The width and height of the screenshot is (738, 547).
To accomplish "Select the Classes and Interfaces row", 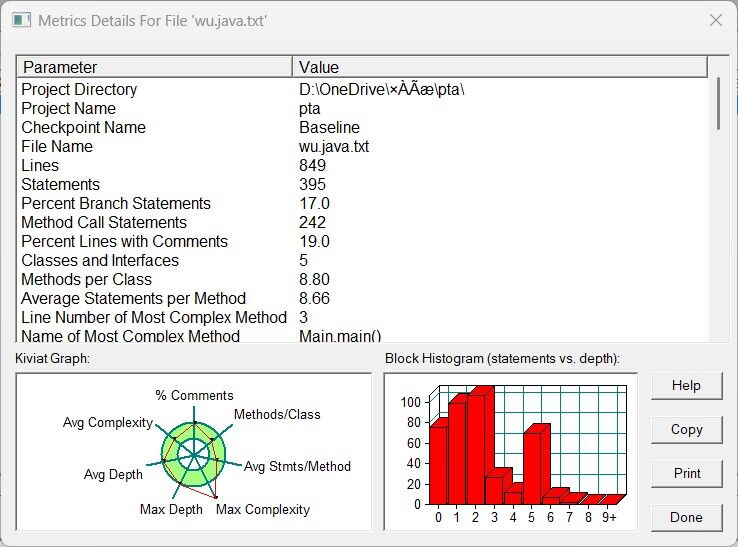I will click(362, 260).
